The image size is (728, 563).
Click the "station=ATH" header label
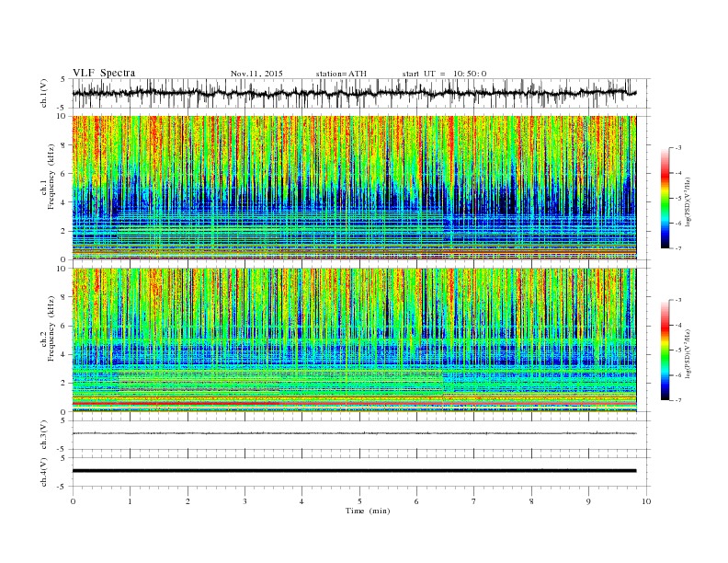point(341,74)
